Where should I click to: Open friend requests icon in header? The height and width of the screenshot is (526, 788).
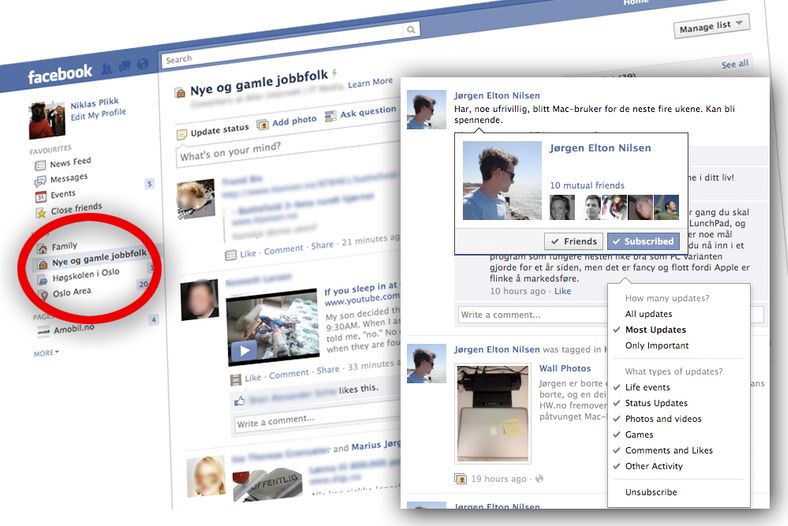(x=107, y=68)
